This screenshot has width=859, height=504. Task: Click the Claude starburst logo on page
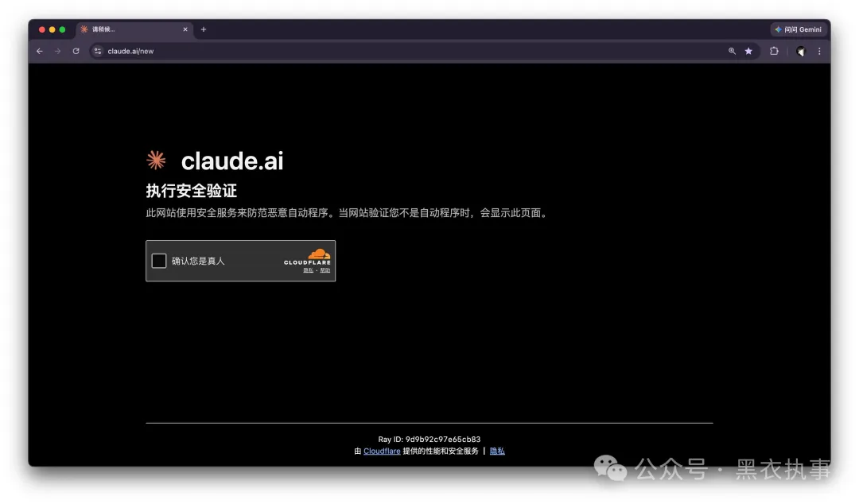pyautogui.click(x=156, y=160)
